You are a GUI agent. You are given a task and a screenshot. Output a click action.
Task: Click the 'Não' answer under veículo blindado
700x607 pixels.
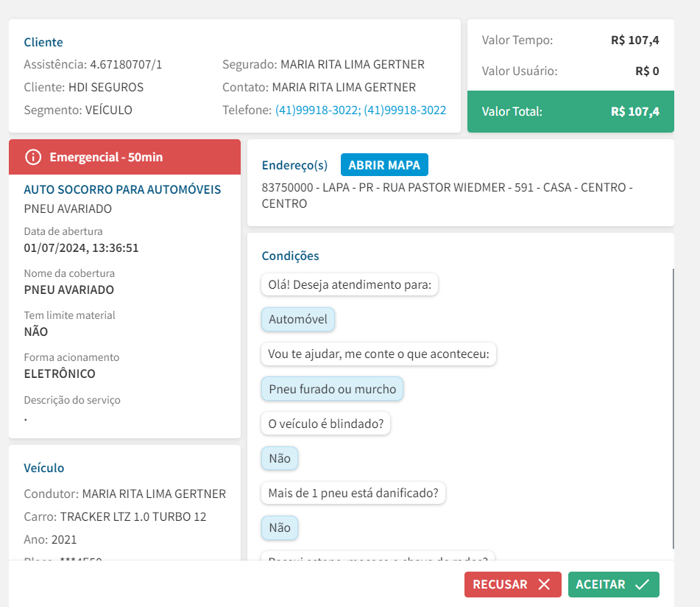tap(280, 458)
